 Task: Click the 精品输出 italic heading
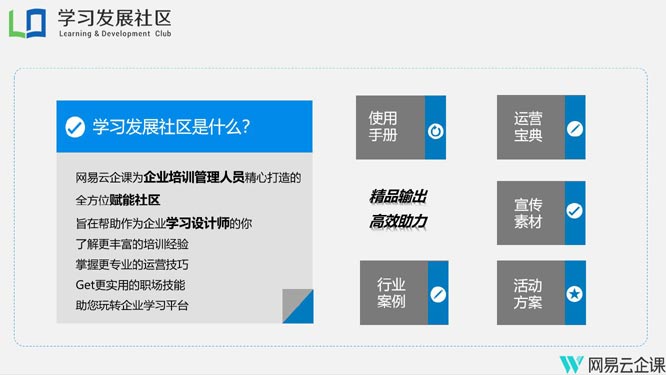(x=398, y=197)
